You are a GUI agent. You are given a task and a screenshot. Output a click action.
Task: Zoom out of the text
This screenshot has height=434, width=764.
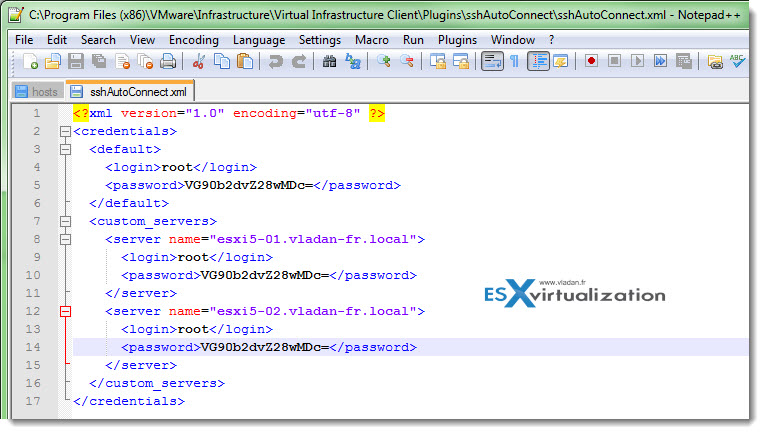pyautogui.click(x=407, y=61)
